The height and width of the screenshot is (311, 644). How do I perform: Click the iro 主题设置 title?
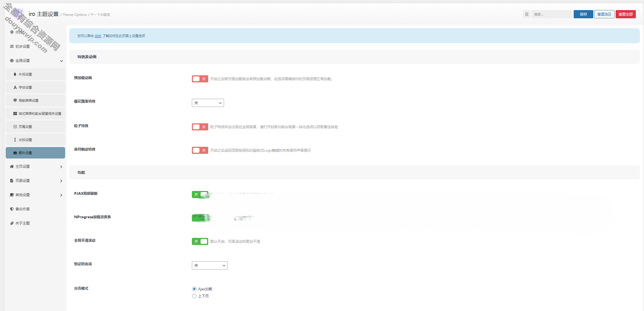click(x=44, y=14)
